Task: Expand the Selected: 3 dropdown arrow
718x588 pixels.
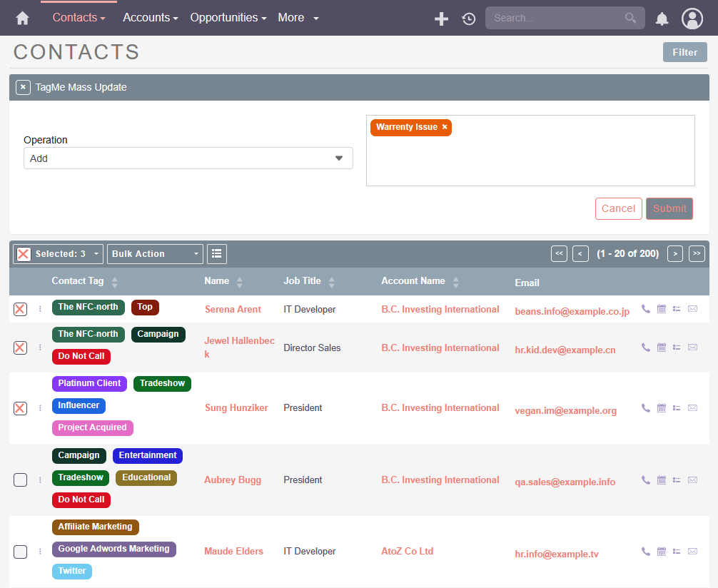Action: pos(96,254)
